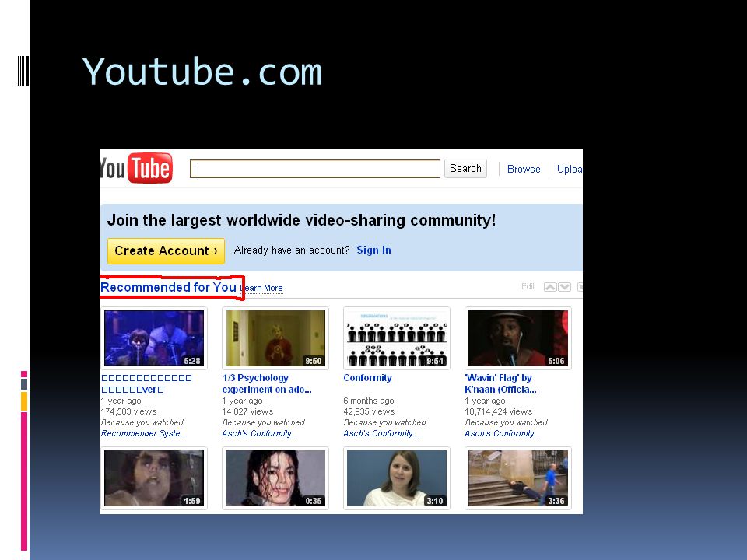Click the Learn More link

click(263, 288)
